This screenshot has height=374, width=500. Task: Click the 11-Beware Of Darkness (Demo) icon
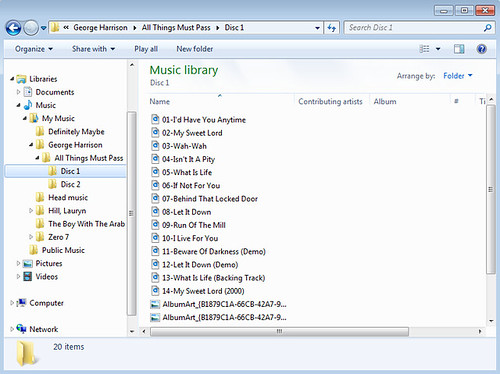tap(155, 251)
